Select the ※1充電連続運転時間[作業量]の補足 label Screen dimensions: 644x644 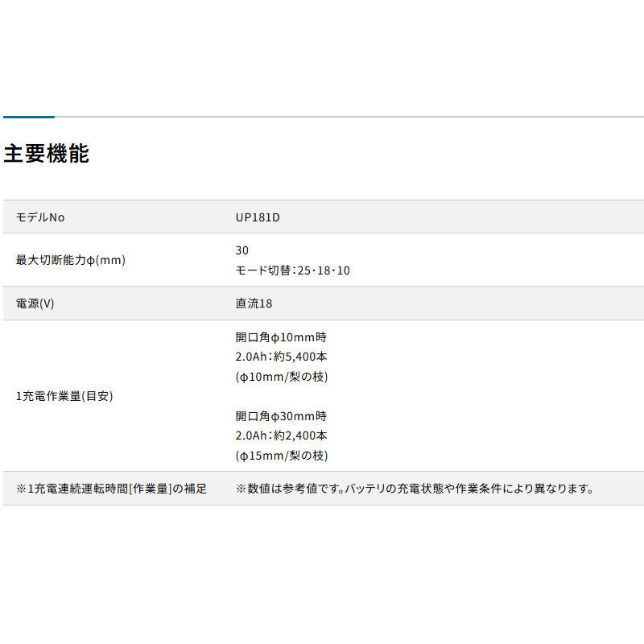[111, 489]
